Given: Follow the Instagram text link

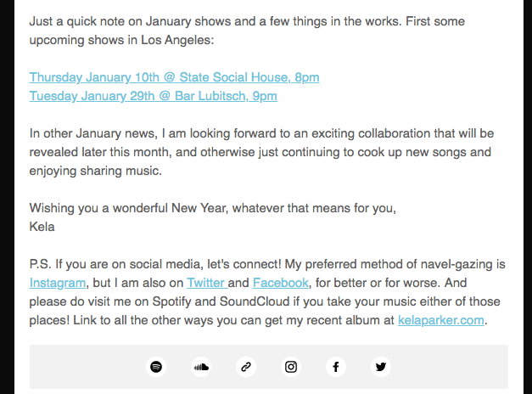Looking at the screenshot, I should click(58, 283).
